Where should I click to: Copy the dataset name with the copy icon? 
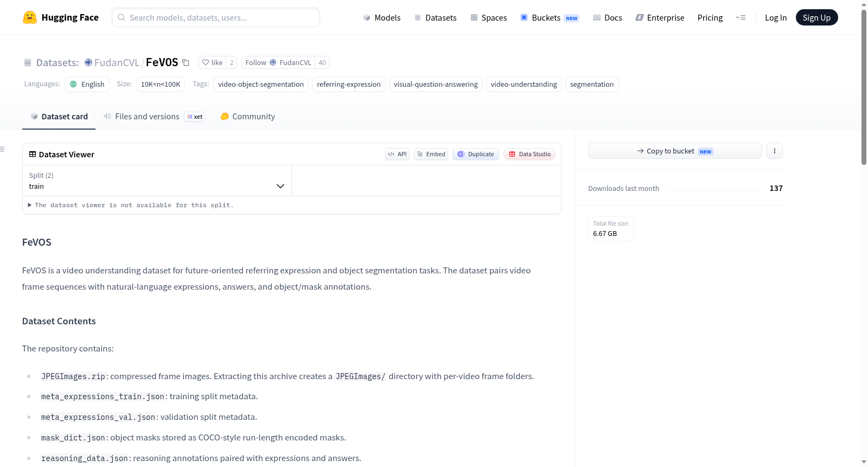coord(186,62)
